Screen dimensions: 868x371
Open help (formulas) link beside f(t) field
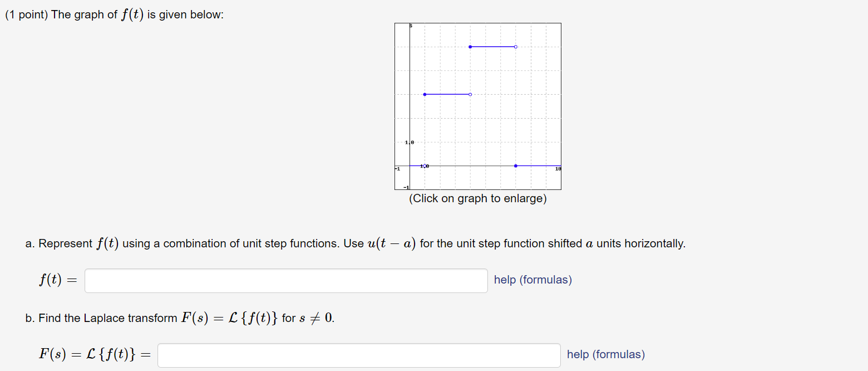coord(532,280)
